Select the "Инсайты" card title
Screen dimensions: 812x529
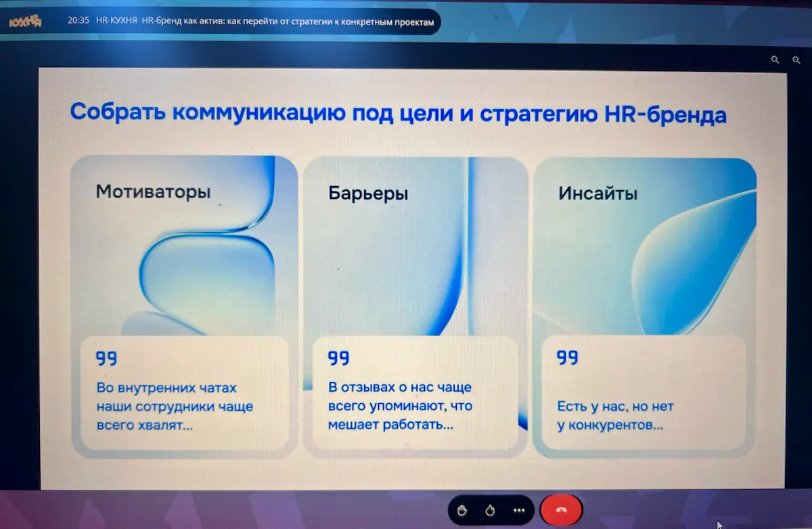[597, 193]
